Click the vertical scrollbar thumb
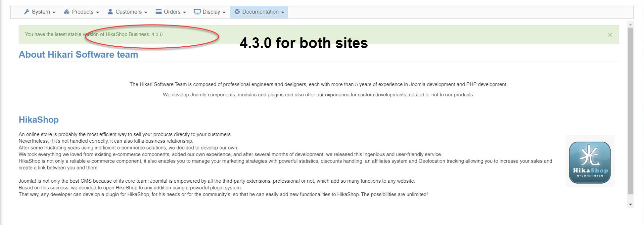This screenshot has width=644, height=225. [x=630, y=111]
